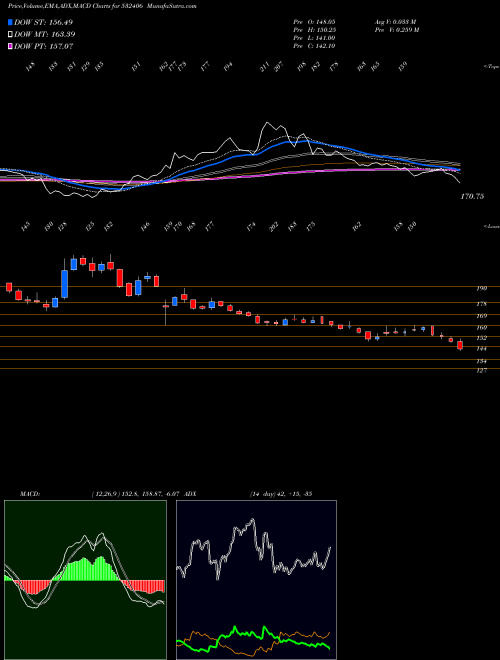Click the 134 price level label

tap(482, 361)
